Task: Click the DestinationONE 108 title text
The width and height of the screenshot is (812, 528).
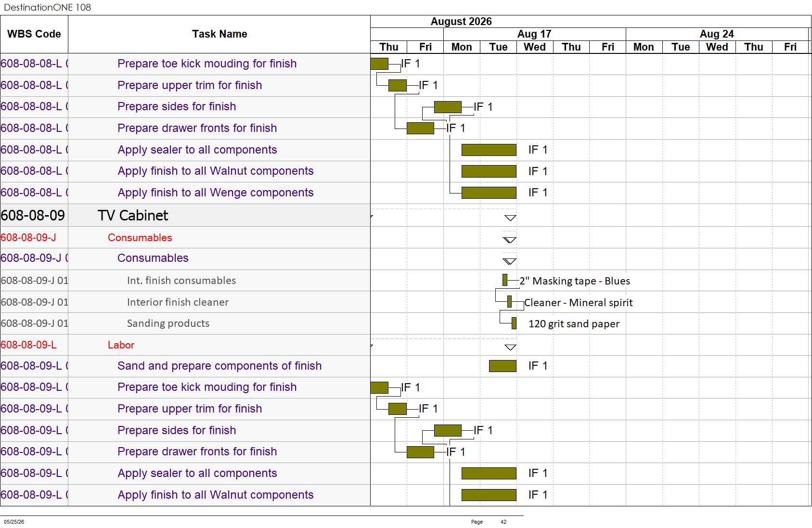Action: (x=47, y=7)
